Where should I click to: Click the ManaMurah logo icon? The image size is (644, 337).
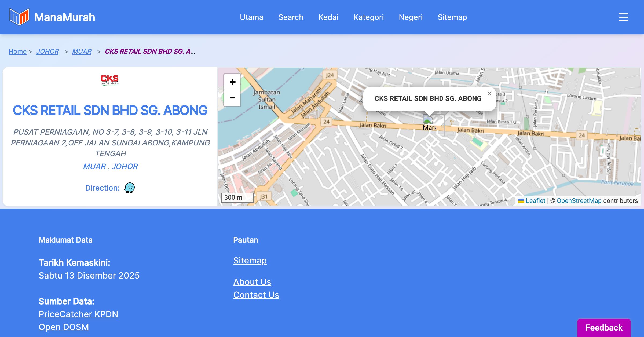[x=19, y=17]
